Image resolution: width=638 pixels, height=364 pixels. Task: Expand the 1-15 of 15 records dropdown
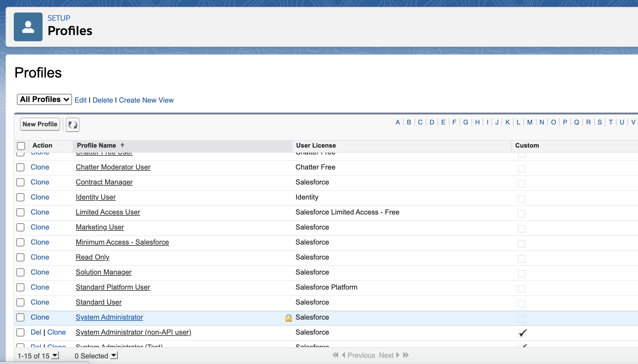click(55, 355)
